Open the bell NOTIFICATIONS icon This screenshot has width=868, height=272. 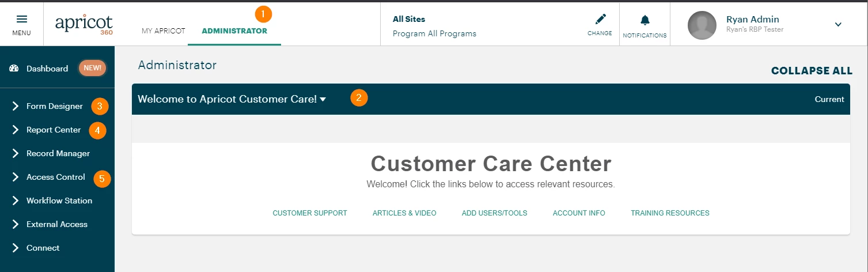pos(645,21)
